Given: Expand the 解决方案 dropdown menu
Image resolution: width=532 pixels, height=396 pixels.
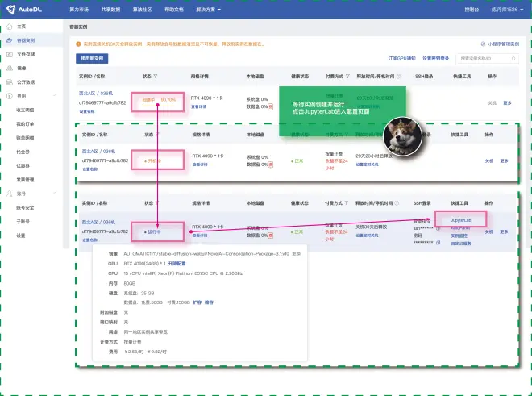Looking at the screenshot, I should (x=209, y=10).
